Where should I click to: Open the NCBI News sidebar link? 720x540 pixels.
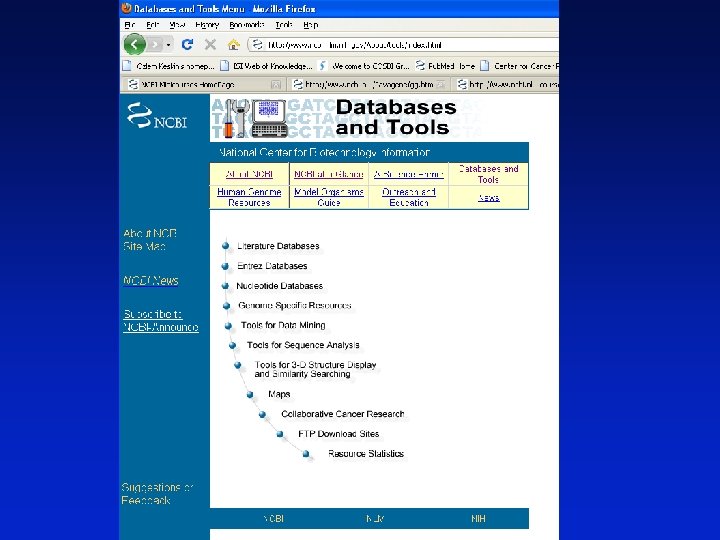click(151, 281)
